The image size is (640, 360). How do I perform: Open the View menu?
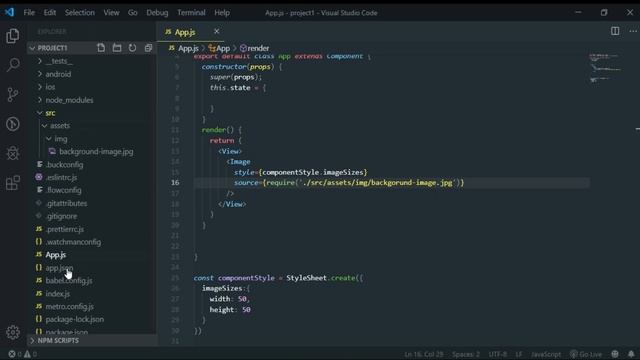tap(111, 13)
